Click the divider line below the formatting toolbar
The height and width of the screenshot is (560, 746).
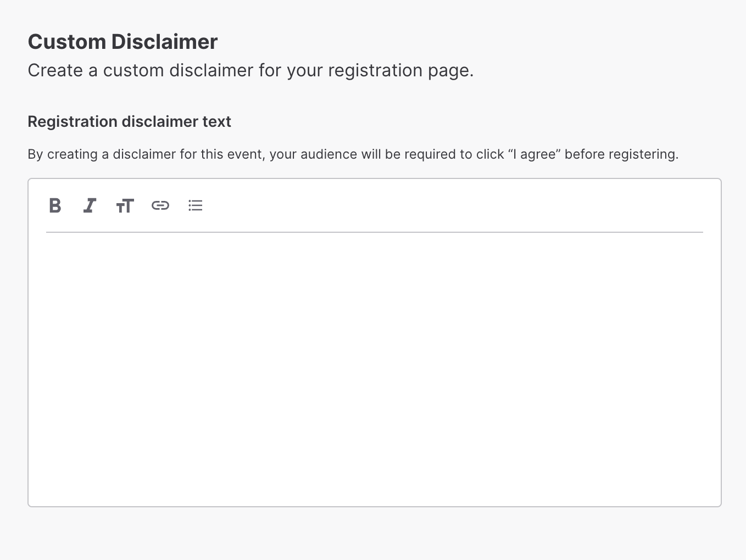375,232
